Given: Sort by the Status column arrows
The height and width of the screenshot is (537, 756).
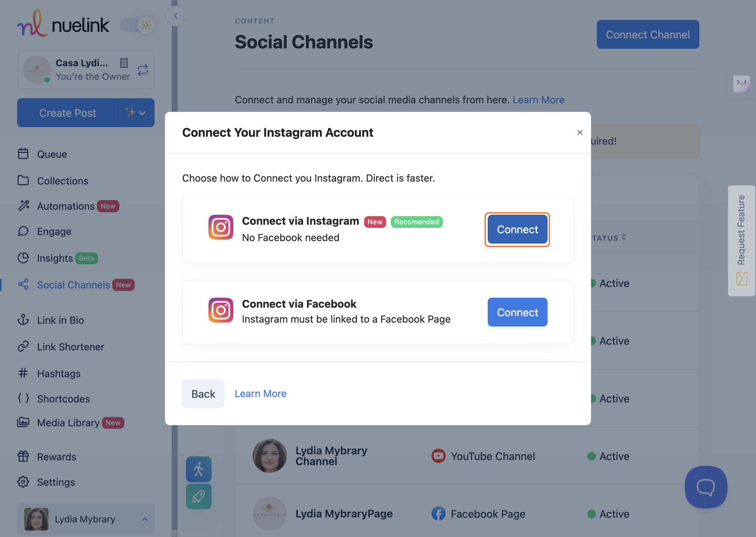Looking at the screenshot, I should pos(624,238).
